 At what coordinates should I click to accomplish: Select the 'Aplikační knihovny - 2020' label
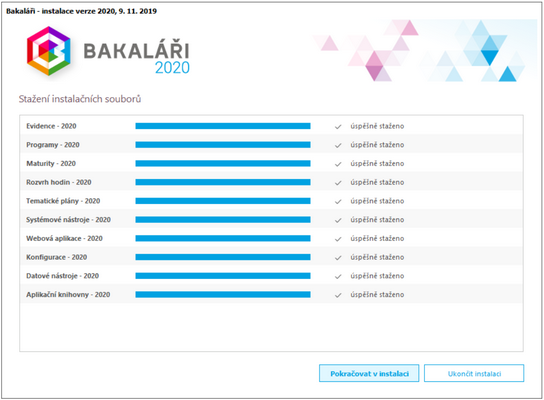(68, 295)
